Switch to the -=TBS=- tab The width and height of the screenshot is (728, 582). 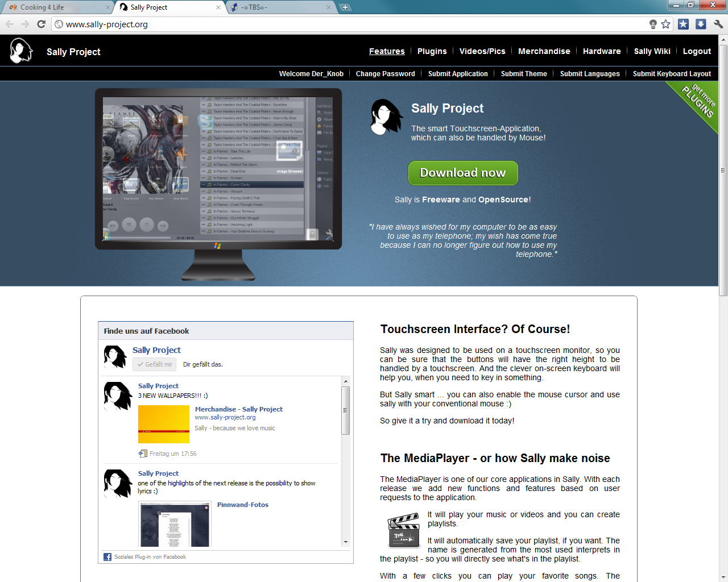[x=254, y=7]
